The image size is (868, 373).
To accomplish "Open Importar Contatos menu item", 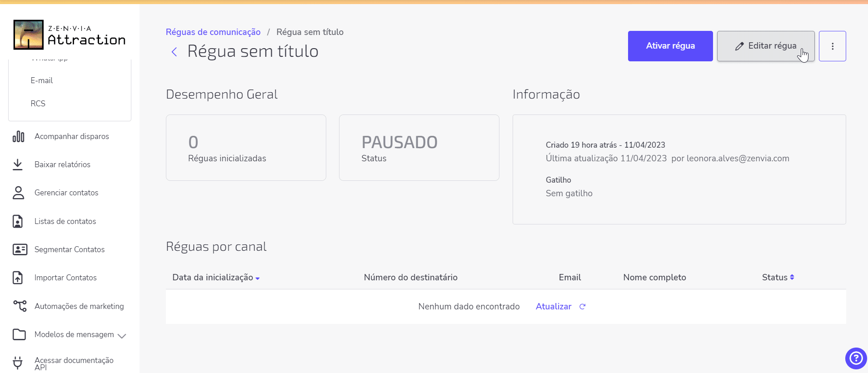I will (x=65, y=278).
